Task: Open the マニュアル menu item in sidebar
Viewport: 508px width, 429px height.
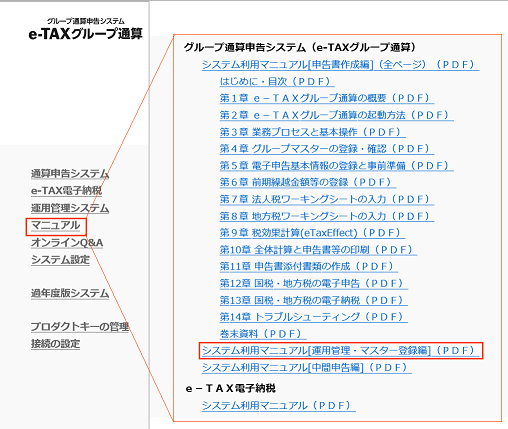Action: (x=56, y=226)
